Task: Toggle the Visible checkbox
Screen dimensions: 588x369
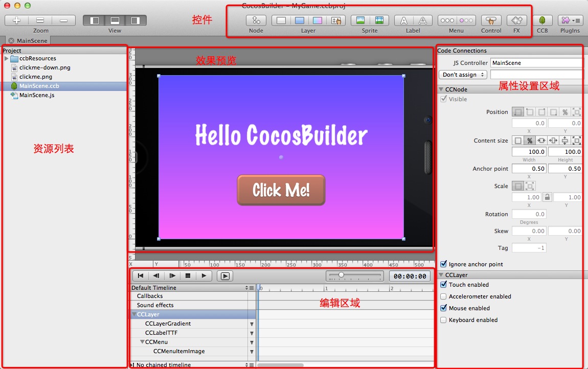Action: pyautogui.click(x=444, y=99)
